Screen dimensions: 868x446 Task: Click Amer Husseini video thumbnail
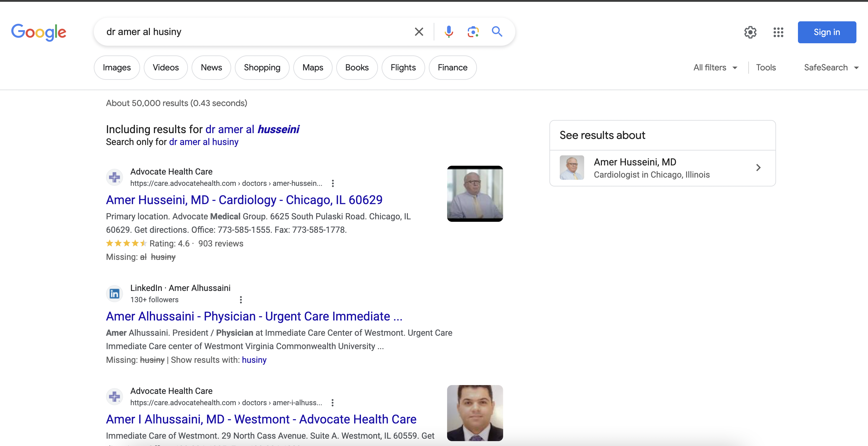pos(475,193)
